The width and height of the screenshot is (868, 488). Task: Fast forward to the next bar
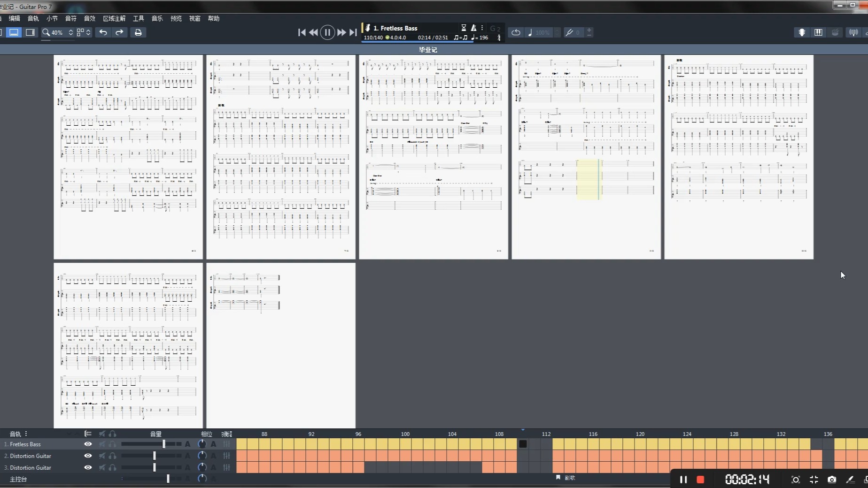point(341,32)
